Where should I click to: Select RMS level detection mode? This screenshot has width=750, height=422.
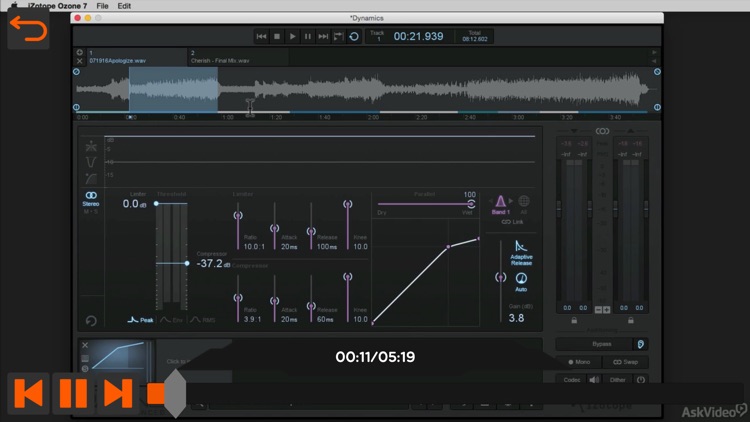(203, 320)
